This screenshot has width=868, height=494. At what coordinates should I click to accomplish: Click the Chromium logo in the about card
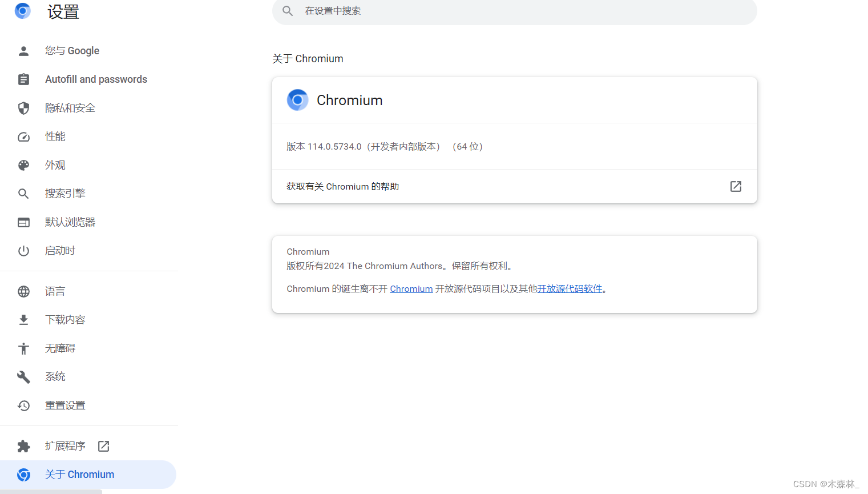click(x=297, y=100)
